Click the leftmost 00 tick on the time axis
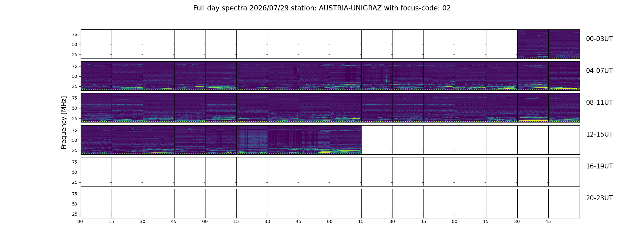 click(80, 221)
